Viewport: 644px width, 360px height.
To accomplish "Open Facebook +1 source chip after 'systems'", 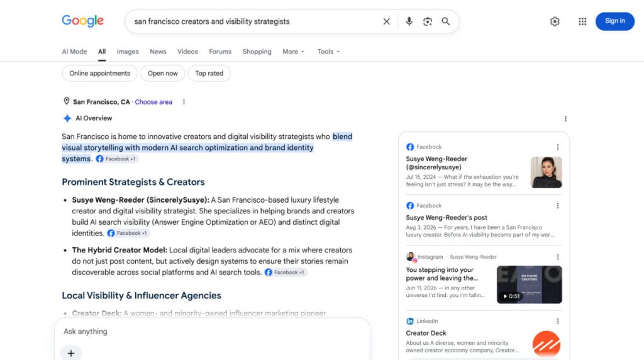I will pyautogui.click(x=116, y=159).
